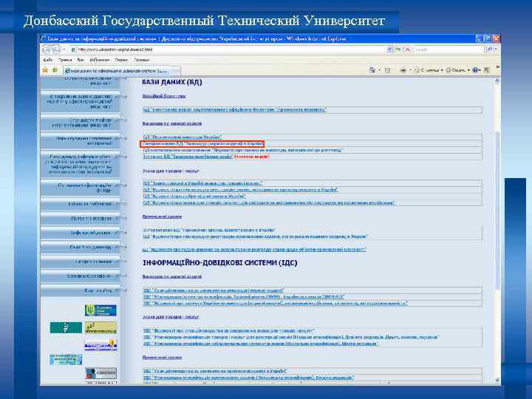Select the open browser page tab
This screenshot has height=399, width=532.
coord(117,71)
